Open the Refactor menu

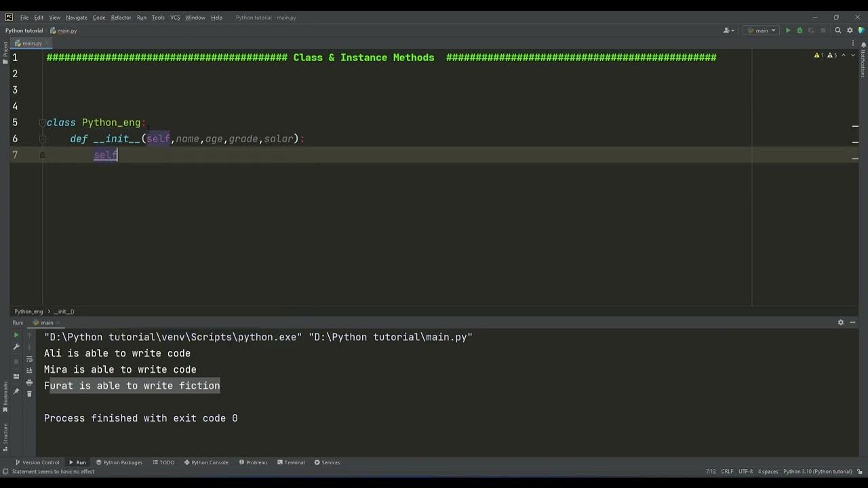pyautogui.click(x=121, y=18)
